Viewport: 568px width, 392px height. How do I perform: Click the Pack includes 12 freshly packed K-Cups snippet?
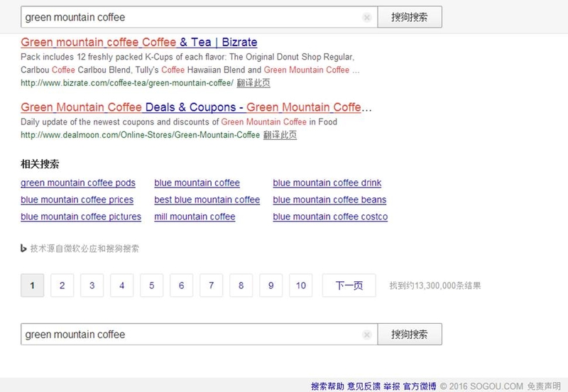[x=190, y=63]
